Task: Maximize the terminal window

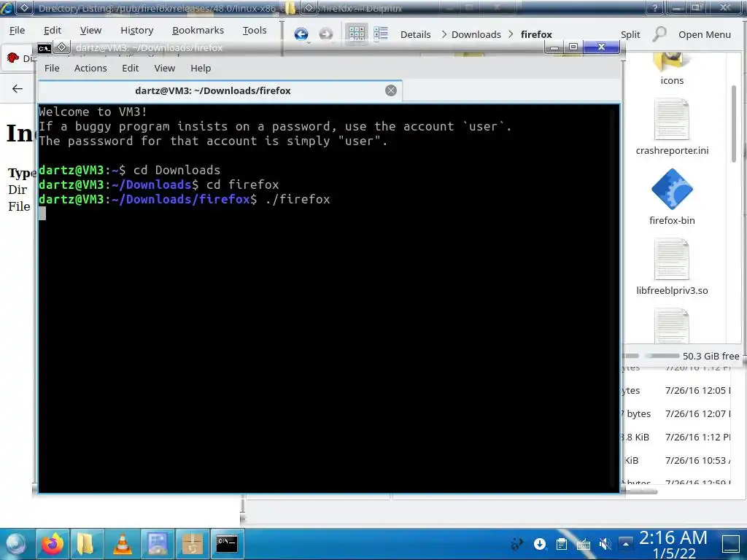Action: point(573,47)
